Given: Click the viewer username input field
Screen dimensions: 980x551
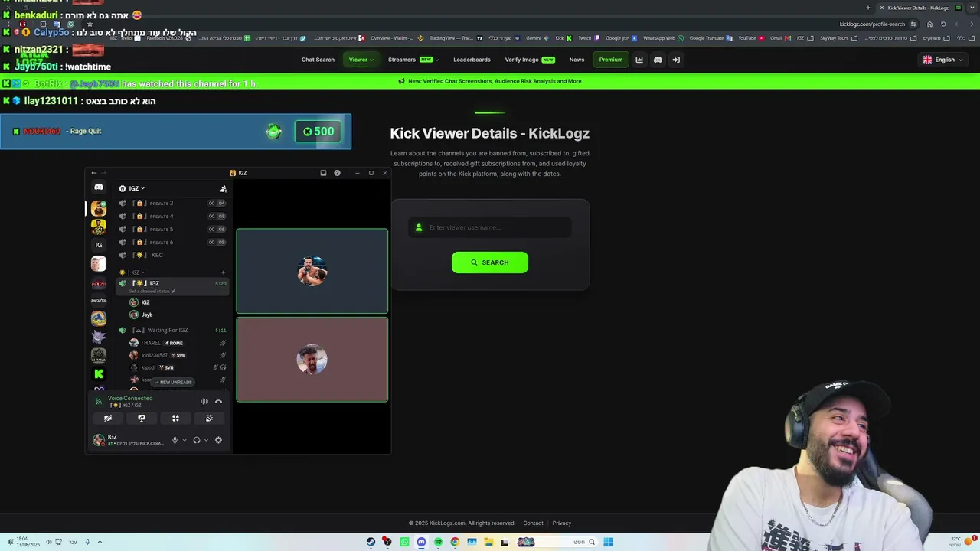Looking at the screenshot, I should tap(490, 227).
